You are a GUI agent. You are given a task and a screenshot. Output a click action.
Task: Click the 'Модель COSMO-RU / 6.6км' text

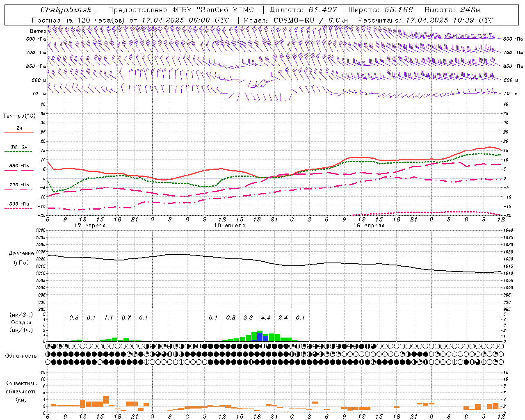[296, 20]
